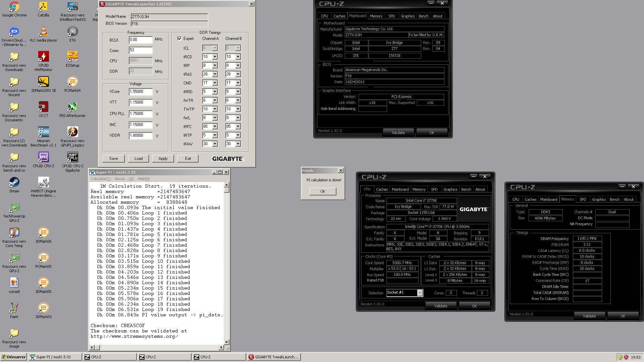Expand the tFAW Channel B dropdown

tap(238, 144)
